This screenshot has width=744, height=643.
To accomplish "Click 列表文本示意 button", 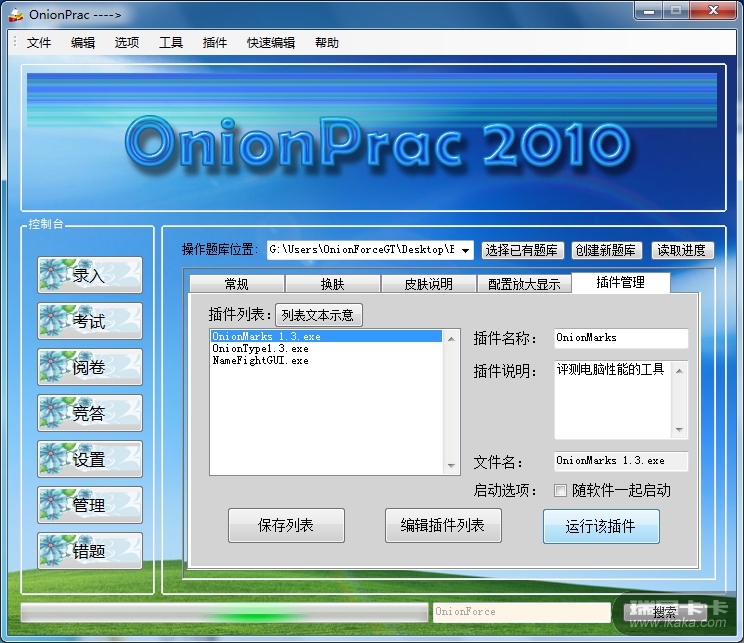I will pyautogui.click(x=319, y=315).
